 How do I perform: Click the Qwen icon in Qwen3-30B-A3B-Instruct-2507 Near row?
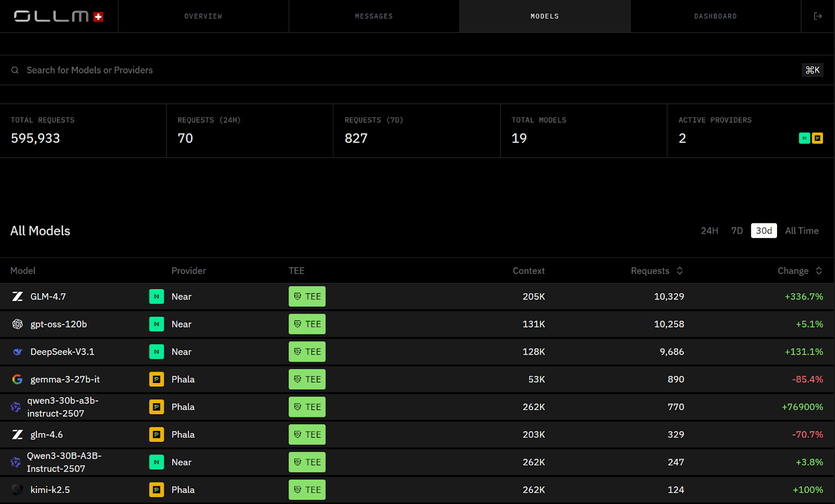[x=16, y=462]
